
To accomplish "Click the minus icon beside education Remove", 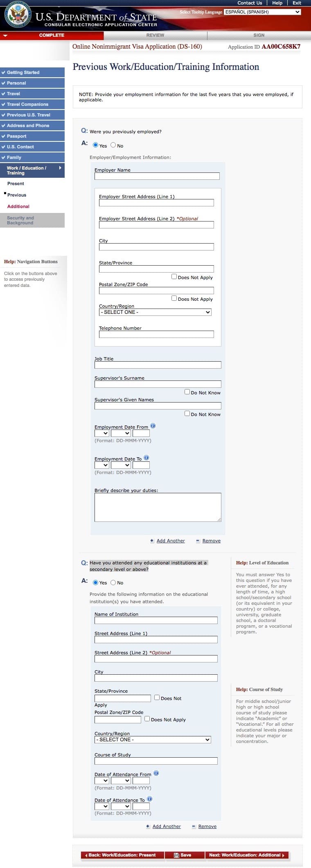I will [x=194, y=826].
